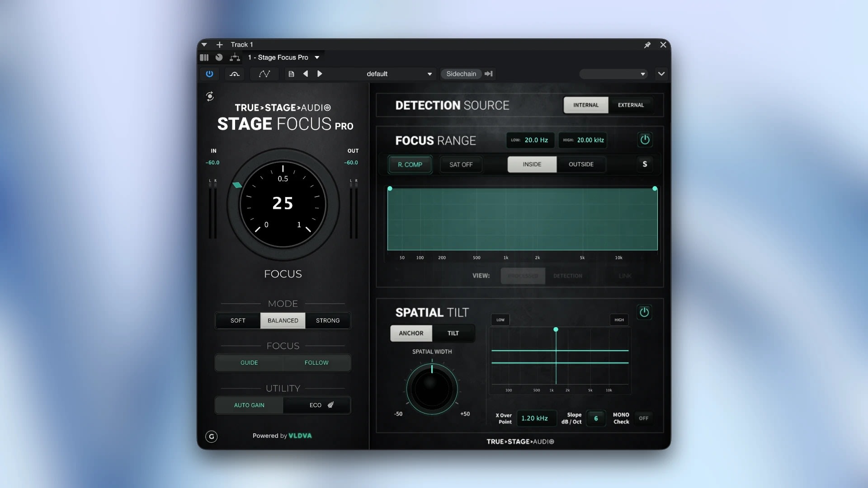Toggle the R. COMP button
The width and height of the screenshot is (868, 488).
point(410,164)
